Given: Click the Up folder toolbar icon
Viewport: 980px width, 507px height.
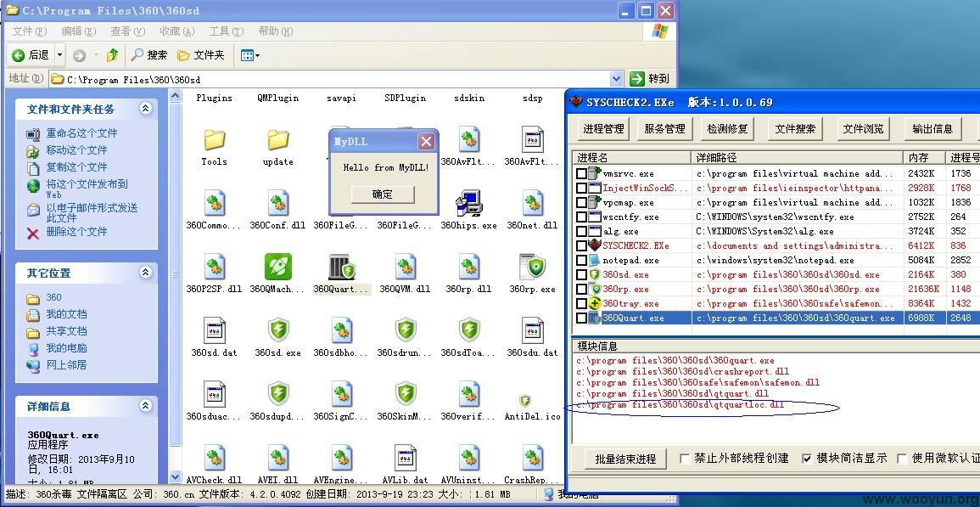Looking at the screenshot, I should (x=113, y=55).
